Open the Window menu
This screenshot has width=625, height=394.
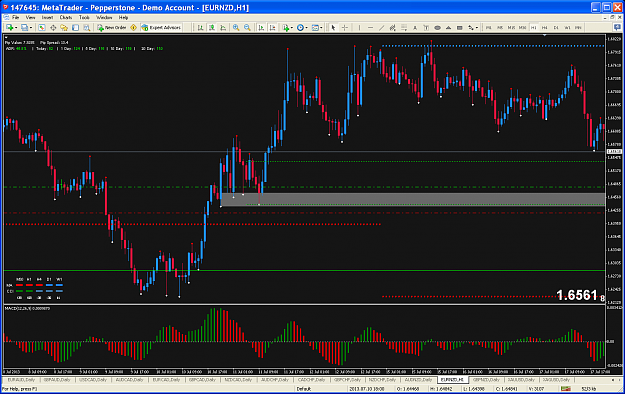click(104, 18)
